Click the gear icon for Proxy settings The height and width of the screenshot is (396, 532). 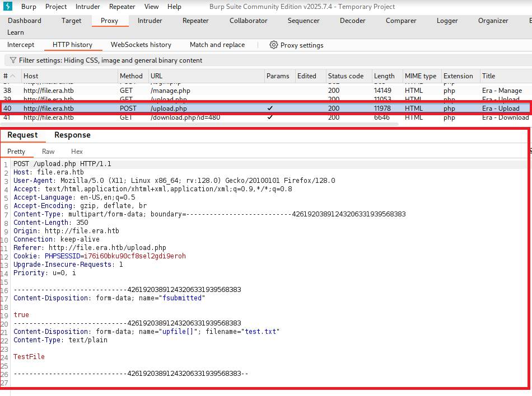click(x=274, y=45)
